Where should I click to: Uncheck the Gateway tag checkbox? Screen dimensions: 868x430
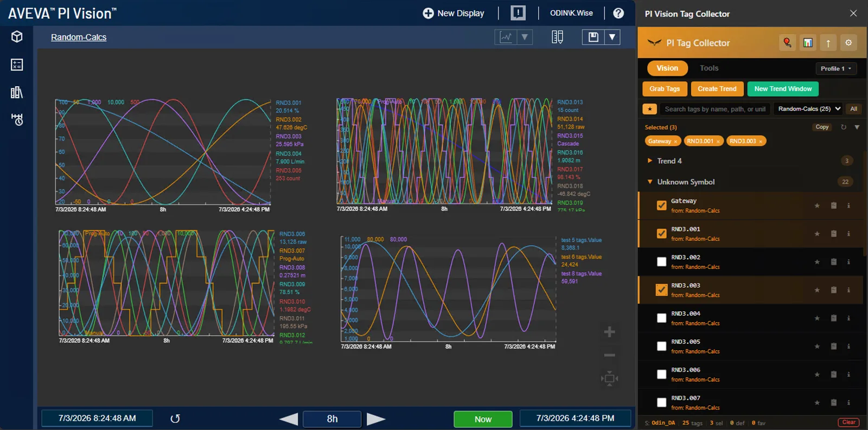(x=661, y=206)
